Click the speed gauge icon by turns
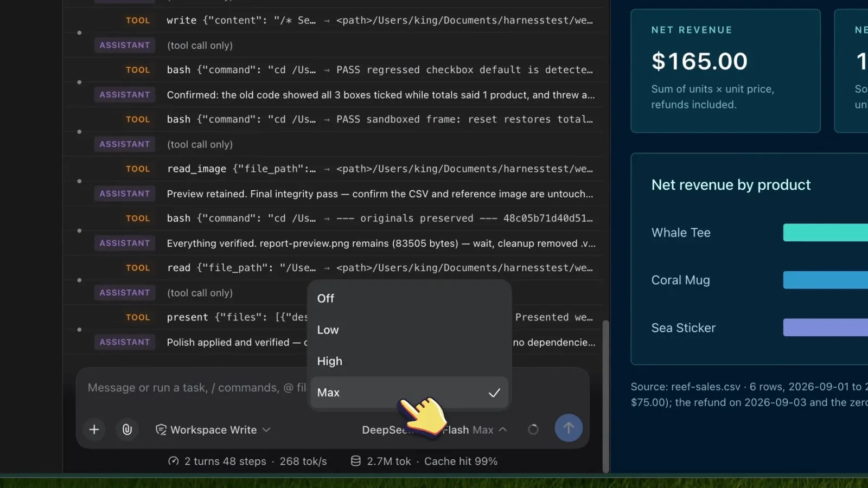This screenshot has height=488, width=868. point(174,461)
